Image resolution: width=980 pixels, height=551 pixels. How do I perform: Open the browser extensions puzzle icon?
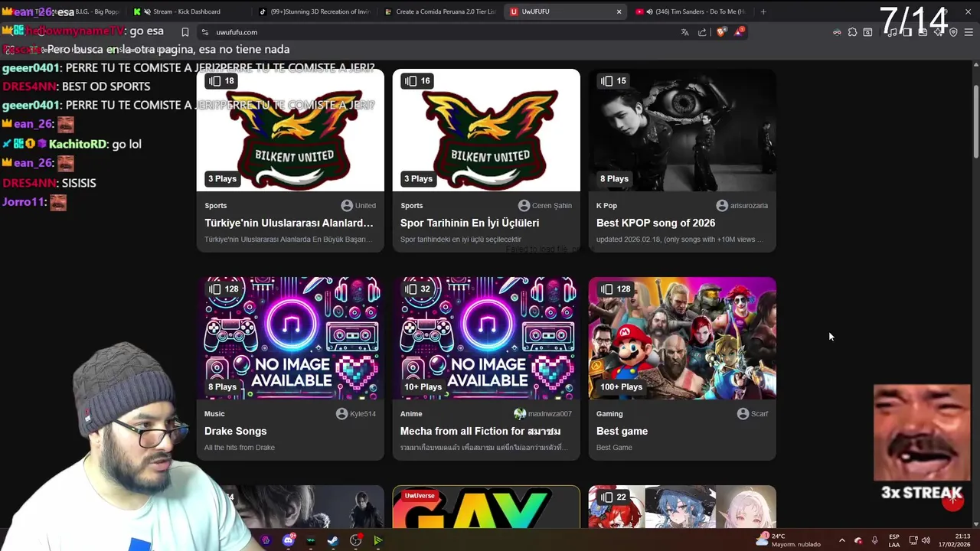click(x=852, y=32)
